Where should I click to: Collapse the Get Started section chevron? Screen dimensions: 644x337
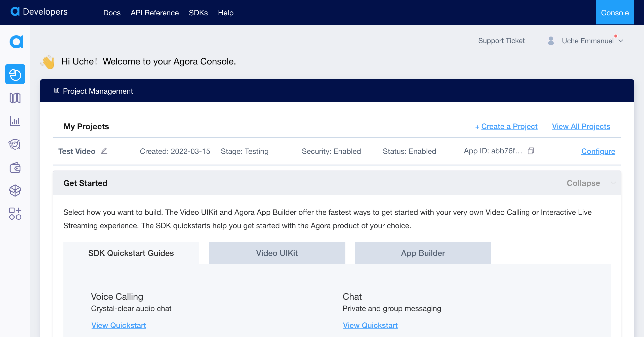coord(614,183)
